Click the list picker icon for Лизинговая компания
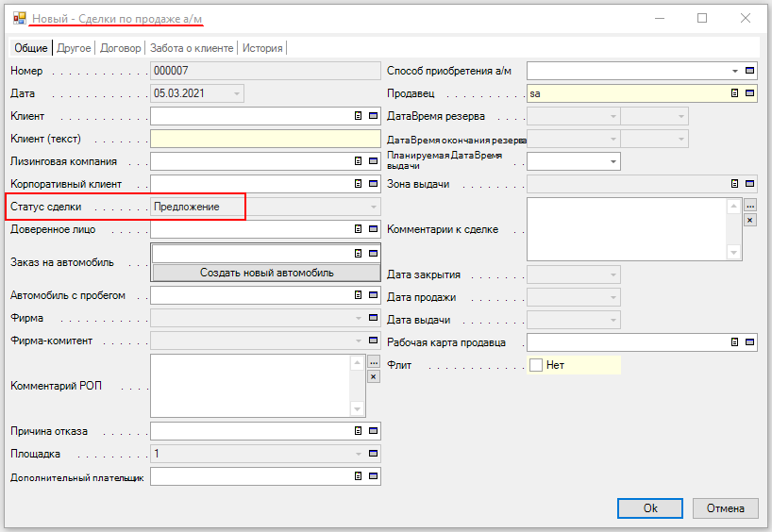This screenshot has height=532, width=772. click(x=359, y=161)
